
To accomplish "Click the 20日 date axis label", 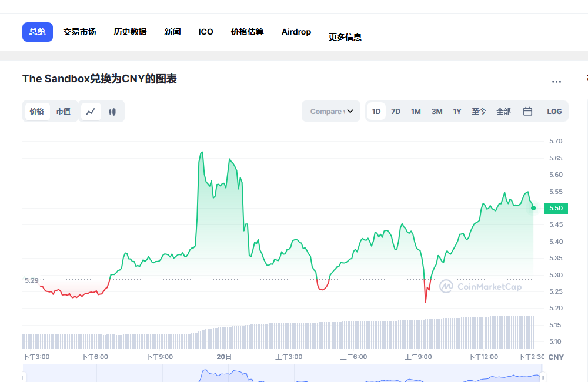I will pos(224,357).
